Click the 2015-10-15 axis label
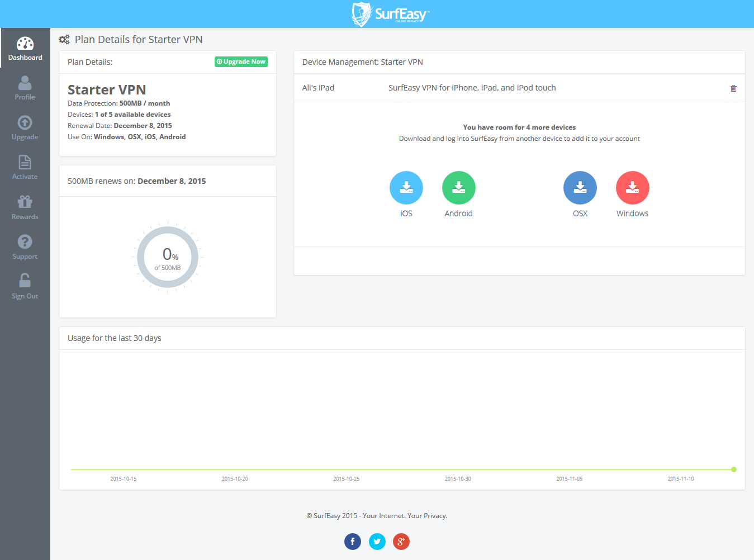 click(124, 479)
